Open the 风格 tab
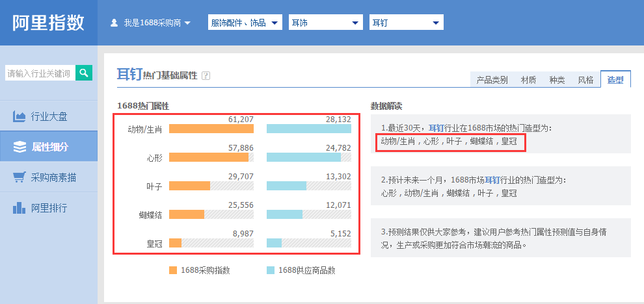Image resolution: width=644 pixels, height=304 pixels. [585, 80]
